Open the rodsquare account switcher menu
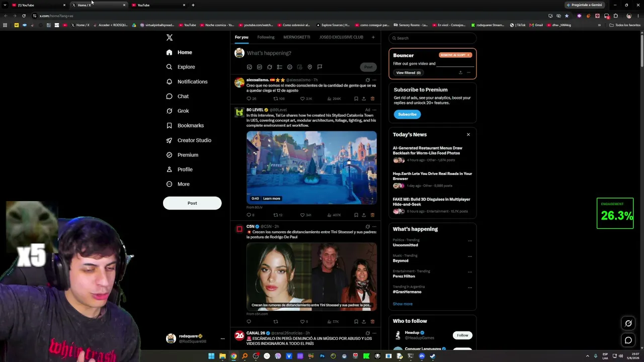The height and width of the screenshot is (362, 644). (x=196, y=338)
